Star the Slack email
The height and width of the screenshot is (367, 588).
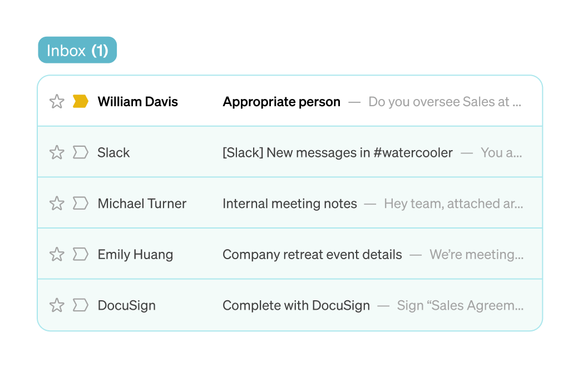point(57,153)
